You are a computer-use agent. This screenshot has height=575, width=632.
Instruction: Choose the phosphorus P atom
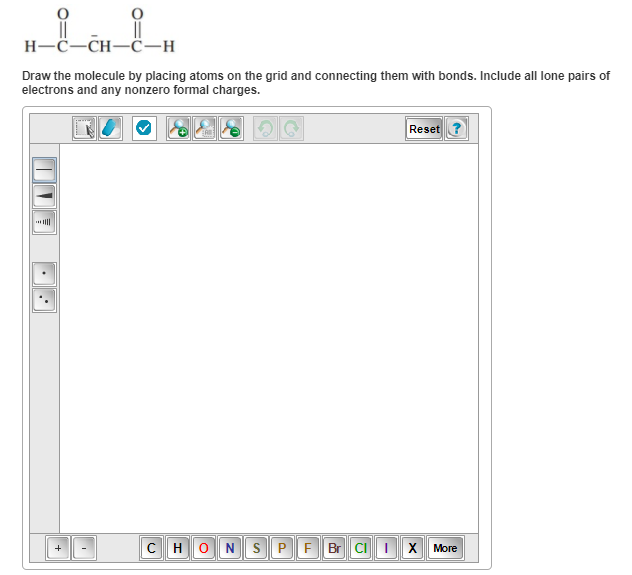282,548
